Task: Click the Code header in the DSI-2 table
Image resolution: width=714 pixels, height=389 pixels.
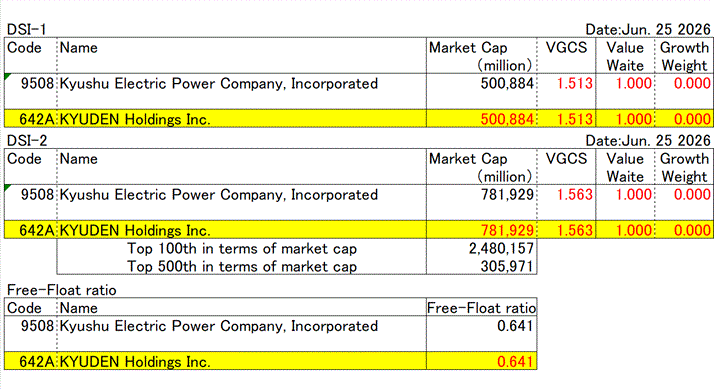Action: click(24, 159)
